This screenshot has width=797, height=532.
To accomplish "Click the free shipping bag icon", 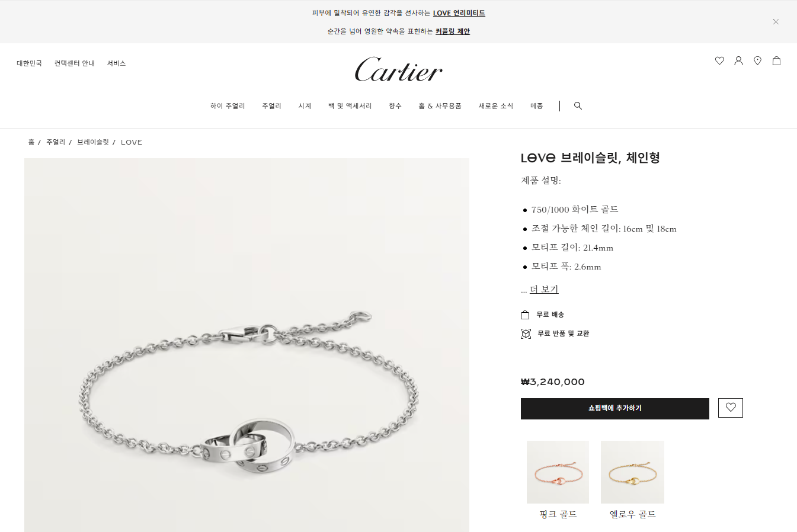I will tap(525, 315).
